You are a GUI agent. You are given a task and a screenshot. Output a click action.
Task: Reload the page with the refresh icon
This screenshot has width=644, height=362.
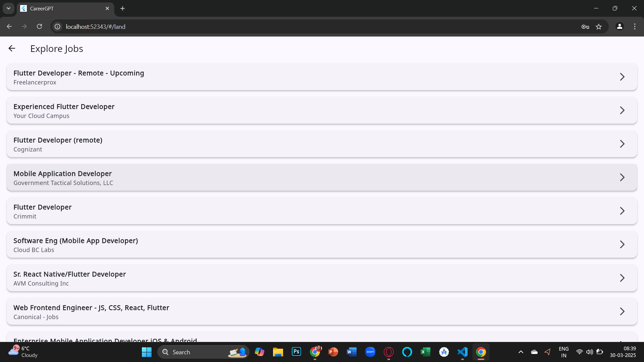pos(39,26)
